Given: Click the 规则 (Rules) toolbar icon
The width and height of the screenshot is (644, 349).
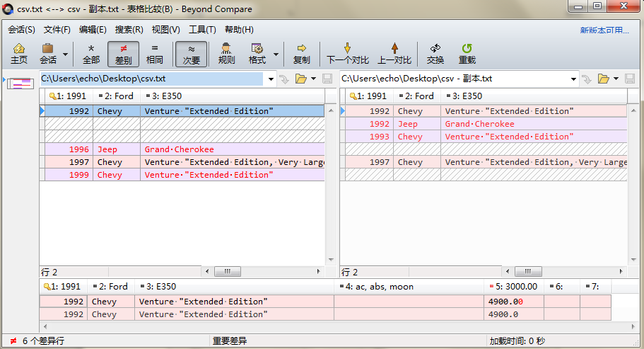Looking at the screenshot, I should (226, 53).
